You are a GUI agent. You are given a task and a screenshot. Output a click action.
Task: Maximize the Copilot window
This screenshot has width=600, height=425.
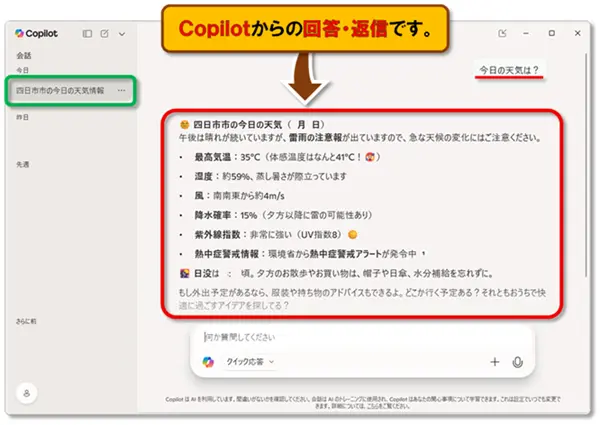click(552, 33)
